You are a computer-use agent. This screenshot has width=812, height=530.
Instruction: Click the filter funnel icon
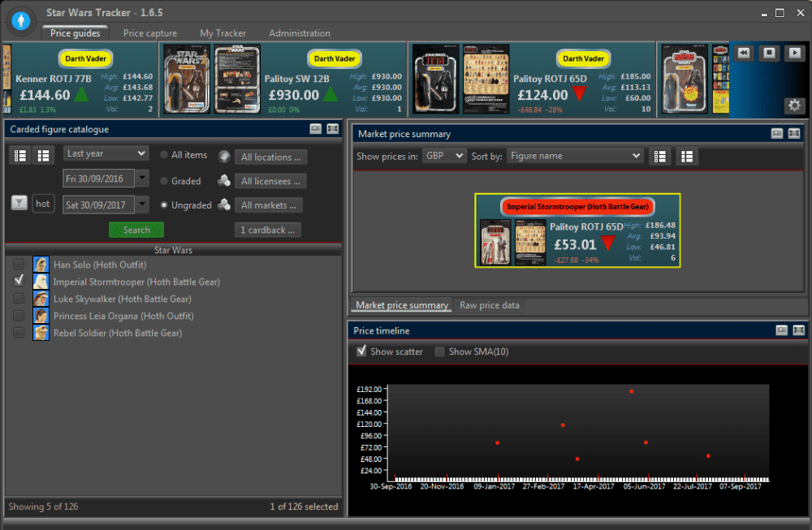[x=19, y=203]
